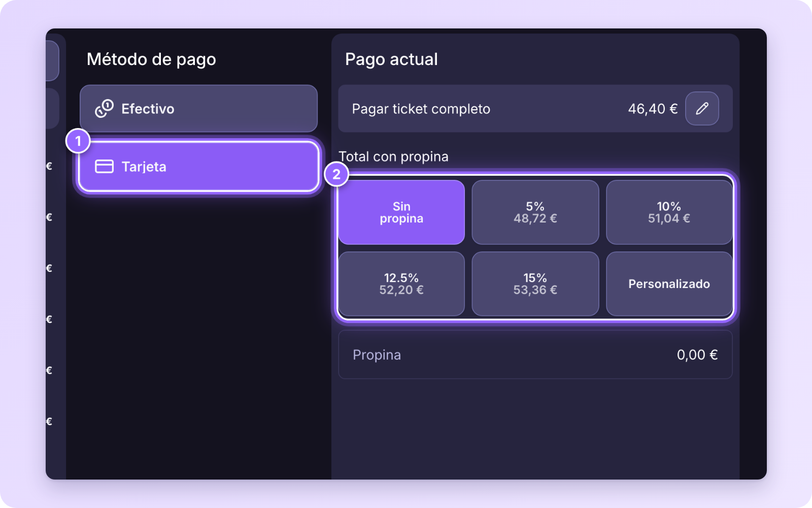812x508 pixels.
Task: Click the Total con propina label
Action: (x=393, y=156)
